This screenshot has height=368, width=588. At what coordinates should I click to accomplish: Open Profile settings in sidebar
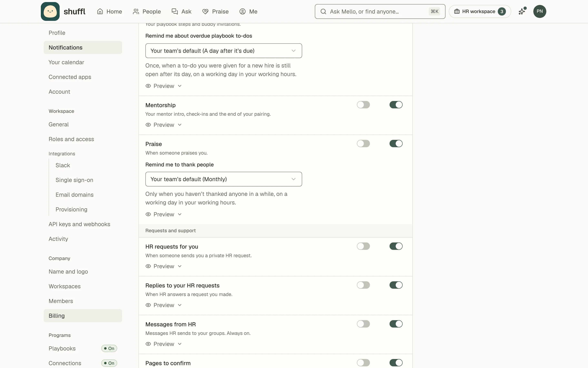83,33
